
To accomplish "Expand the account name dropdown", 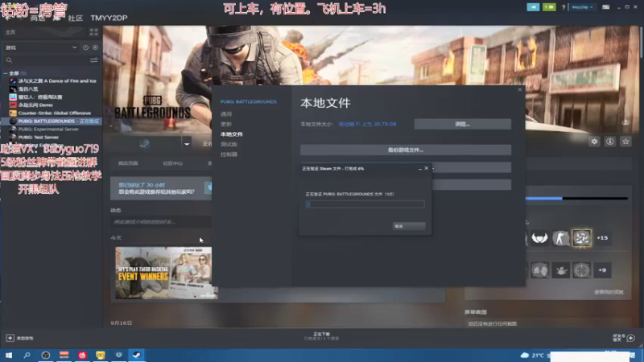I will coord(582,7).
